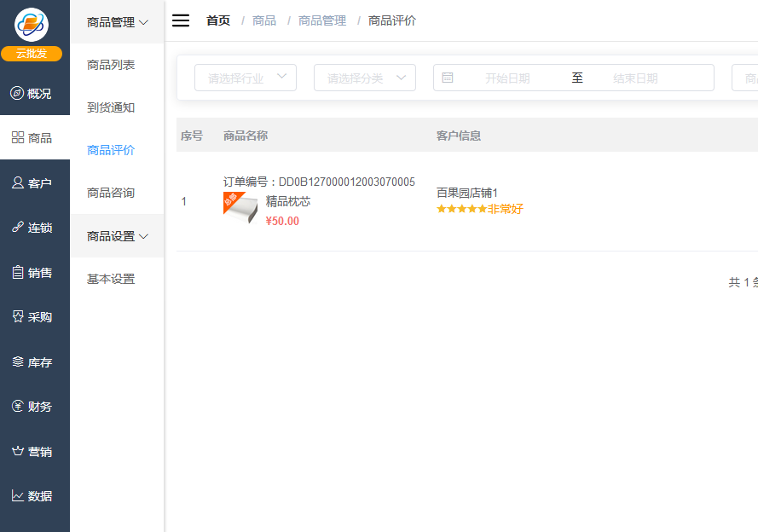
Task: Click the 商品名称 column header
Action: (245, 136)
